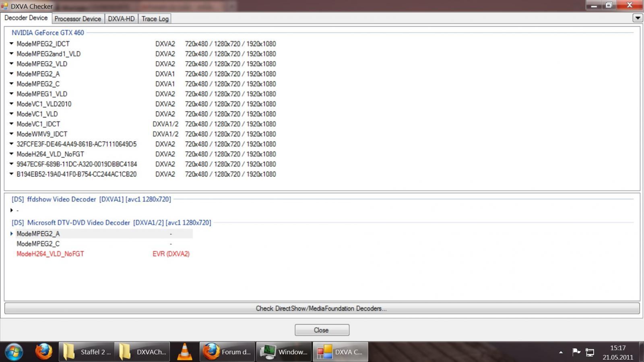Expand ModeMPEG2_A under Microsoft DTV-DVD decoder
This screenshot has height=362, width=644.
pyautogui.click(x=11, y=233)
